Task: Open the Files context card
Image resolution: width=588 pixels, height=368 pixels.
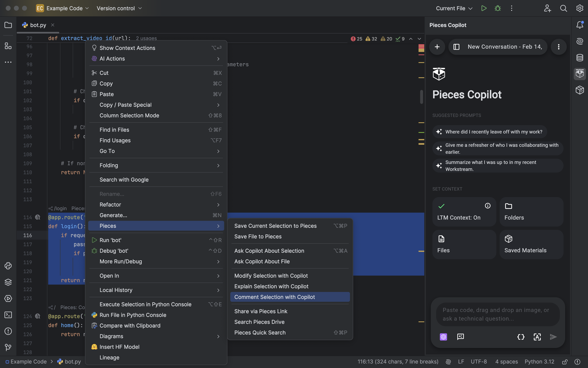Action: point(464,244)
